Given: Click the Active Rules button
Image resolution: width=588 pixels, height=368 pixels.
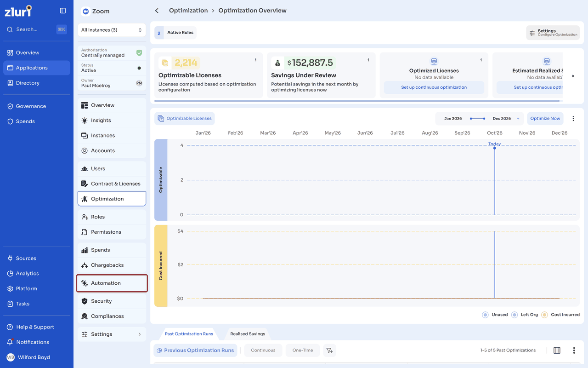Looking at the screenshot, I should [x=175, y=33].
